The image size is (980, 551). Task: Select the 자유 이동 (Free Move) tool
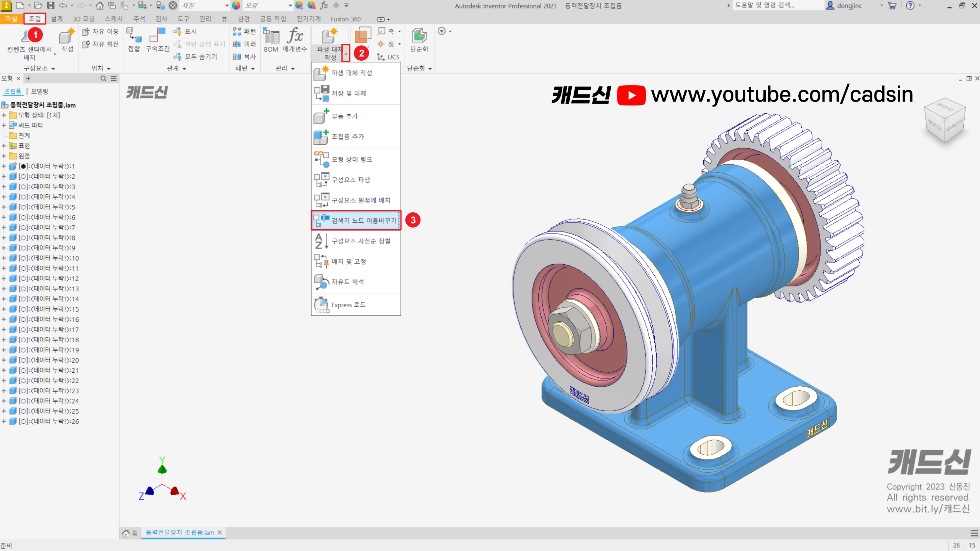click(100, 32)
